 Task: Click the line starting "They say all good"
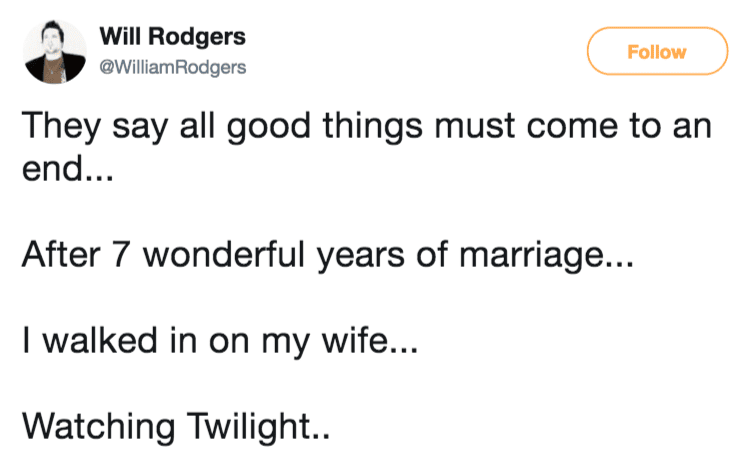pos(366,132)
